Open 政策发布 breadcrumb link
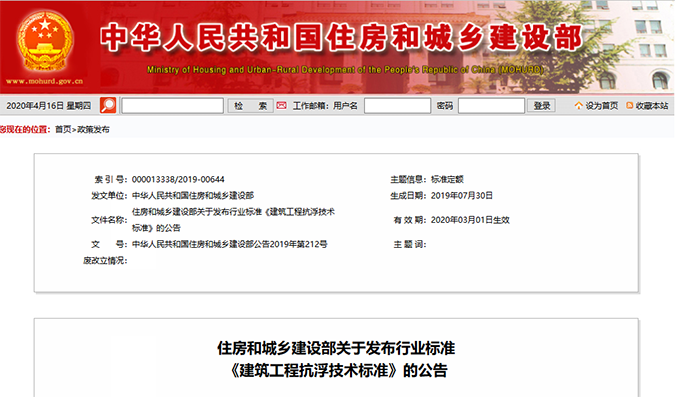The image size is (675, 397). (x=93, y=130)
